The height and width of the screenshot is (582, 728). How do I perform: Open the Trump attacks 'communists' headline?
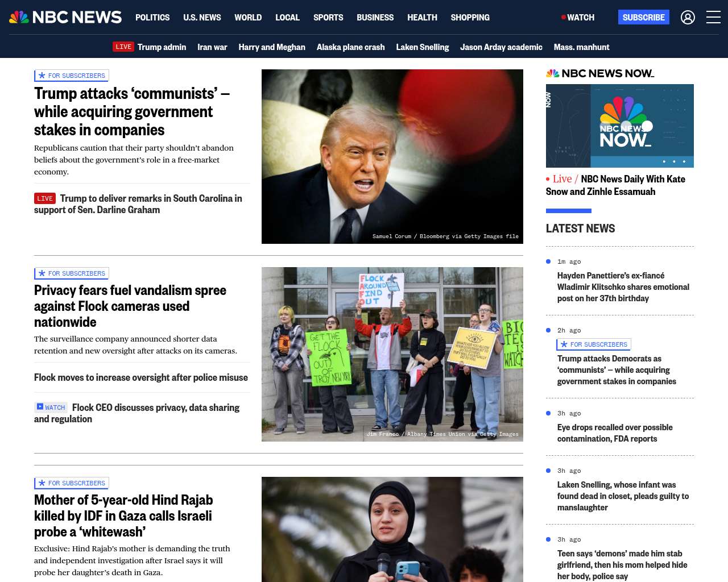click(132, 111)
